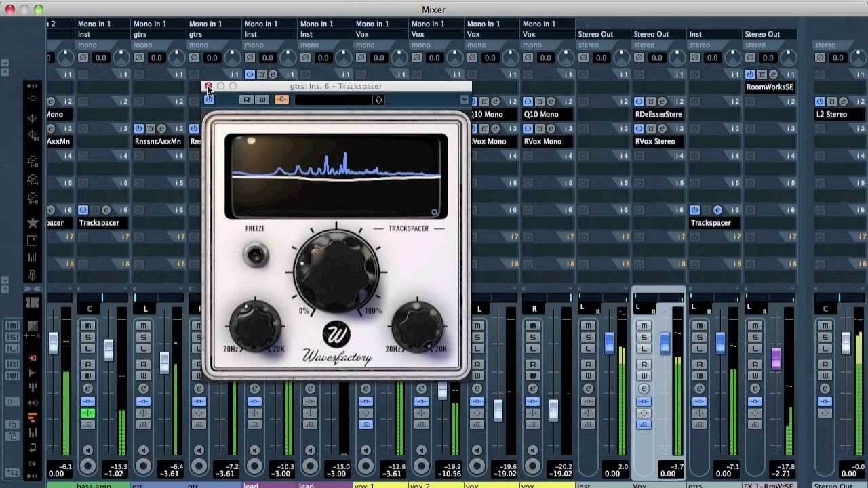Open the RoomWorksSE insert slot
Image resolution: width=868 pixels, height=488 pixels.
(x=770, y=87)
